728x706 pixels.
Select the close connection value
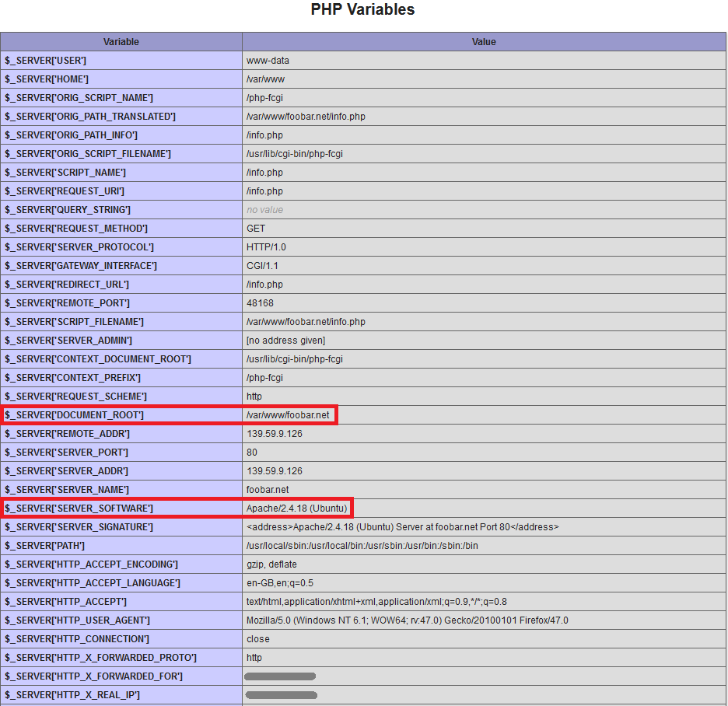pos(258,639)
